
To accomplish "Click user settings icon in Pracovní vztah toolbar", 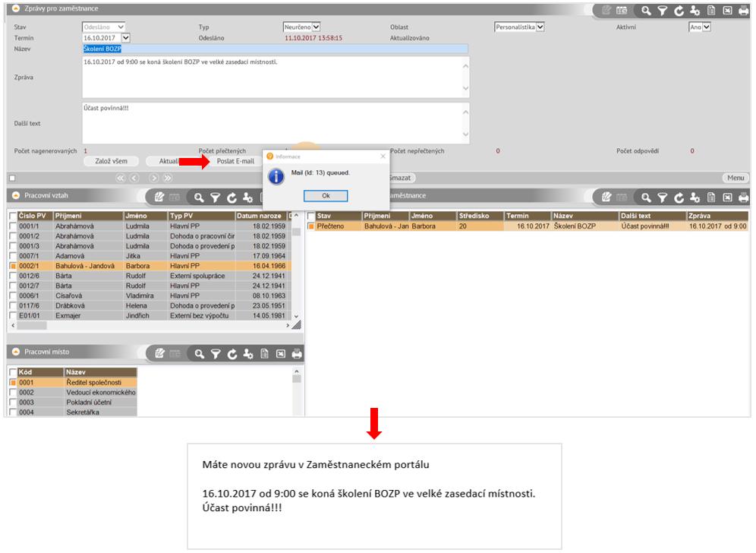I will point(247,197).
